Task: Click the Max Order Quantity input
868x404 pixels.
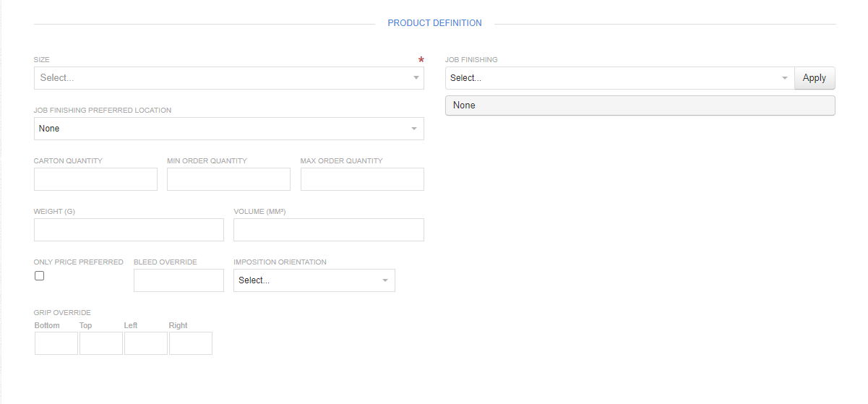Action: [x=362, y=179]
